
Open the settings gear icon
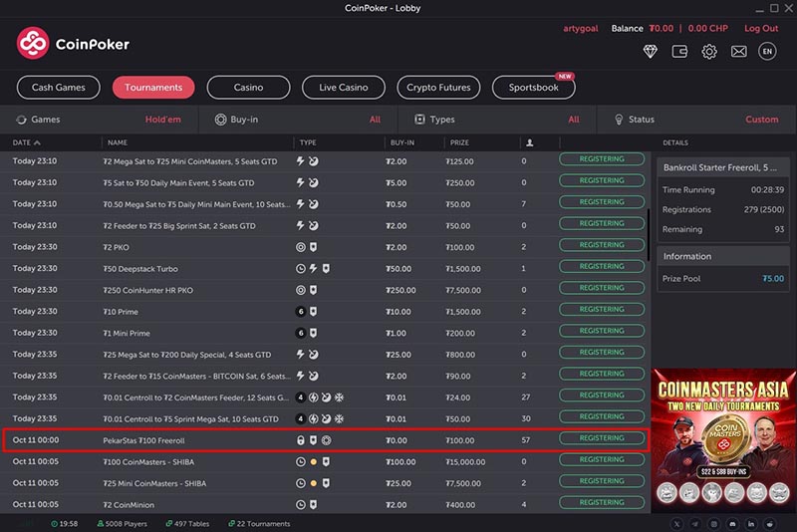tap(709, 52)
